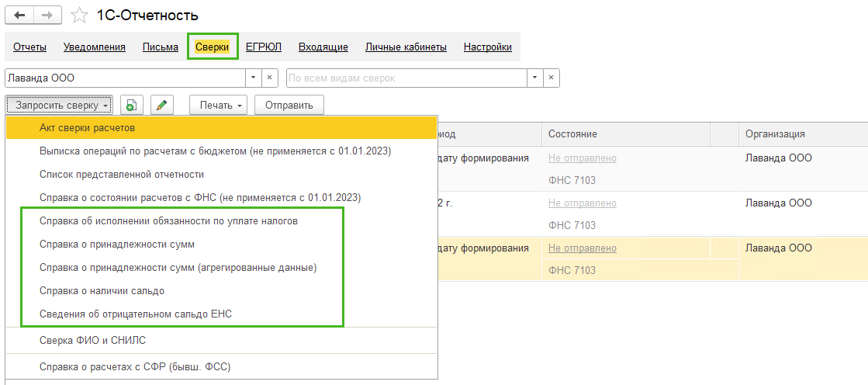Open the dropdown arrow of the reconciliation type filter
The image size is (868, 385).
534,78
